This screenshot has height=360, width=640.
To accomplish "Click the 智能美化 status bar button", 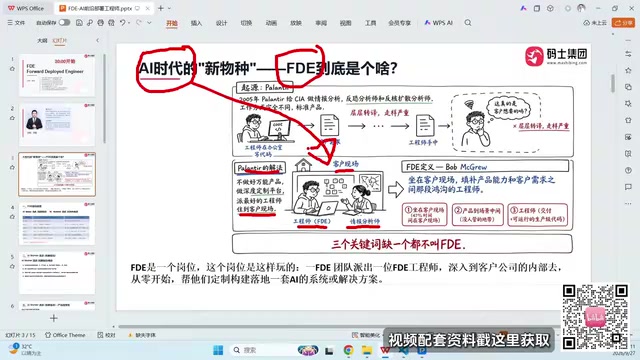I will (x=366, y=335).
